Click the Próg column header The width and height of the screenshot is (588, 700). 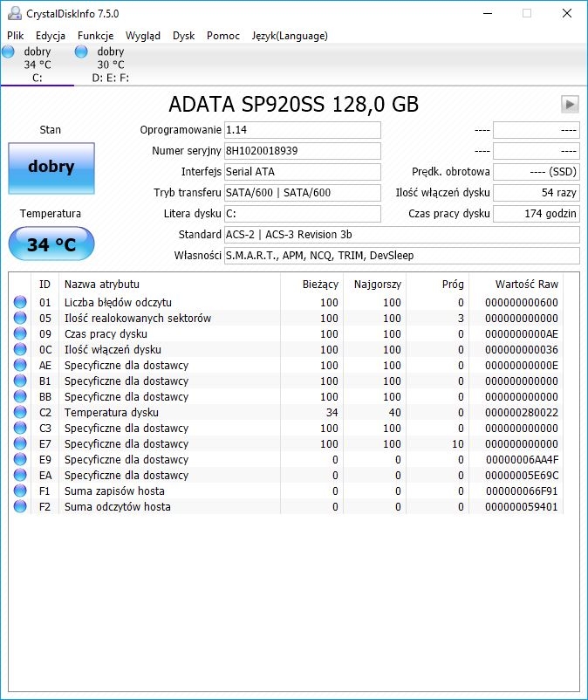click(437, 285)
